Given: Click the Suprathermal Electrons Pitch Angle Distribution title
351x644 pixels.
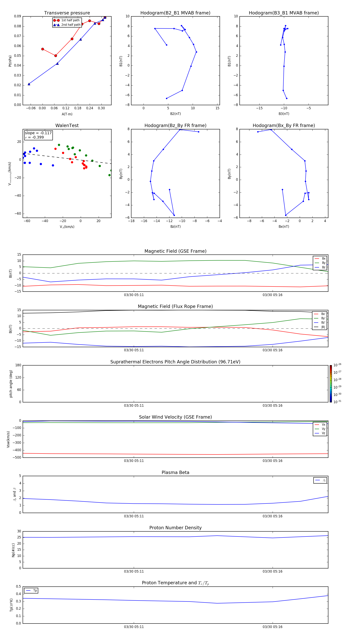Looking at the screenshot, I should click(175, 362).
